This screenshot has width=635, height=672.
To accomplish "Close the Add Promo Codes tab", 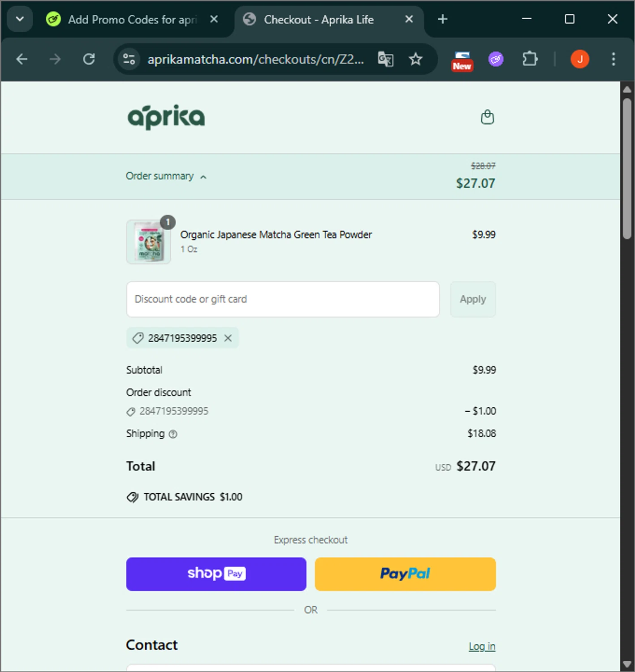I will (214, 19).
